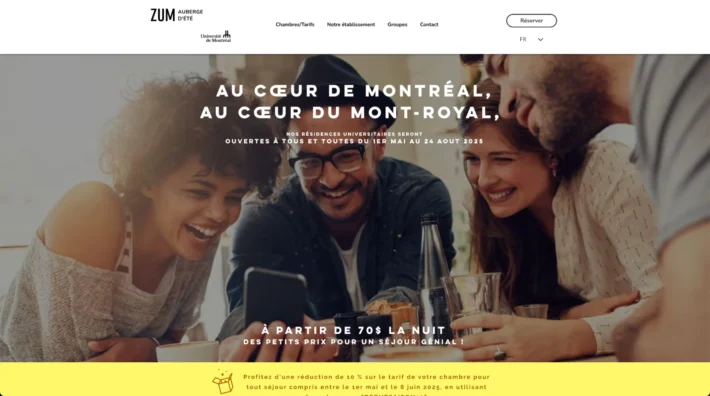Click the university building emblem icon
Image resolution: width=710 pixels, height=396 pixels.
tap(227, 34)
